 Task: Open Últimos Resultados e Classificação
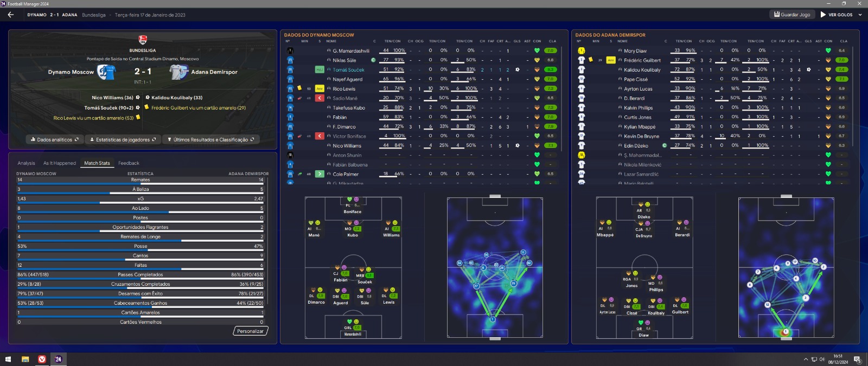(x=210, y=139)
